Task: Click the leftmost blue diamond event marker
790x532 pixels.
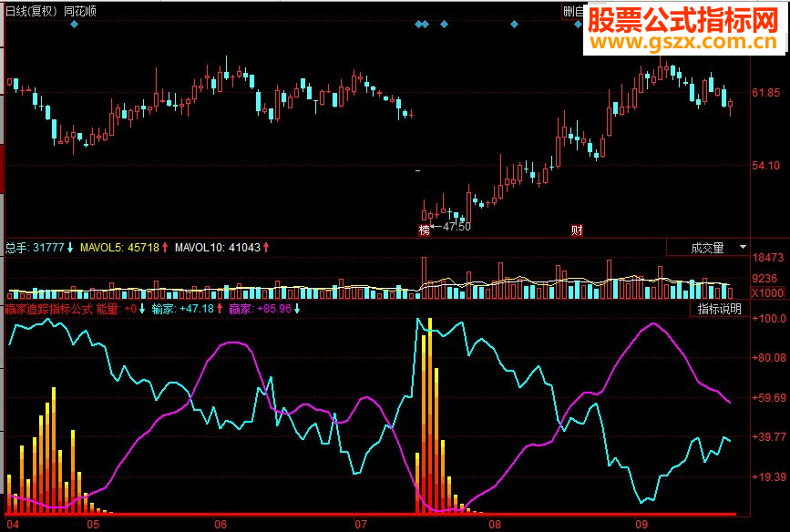Action: (74, 25)
